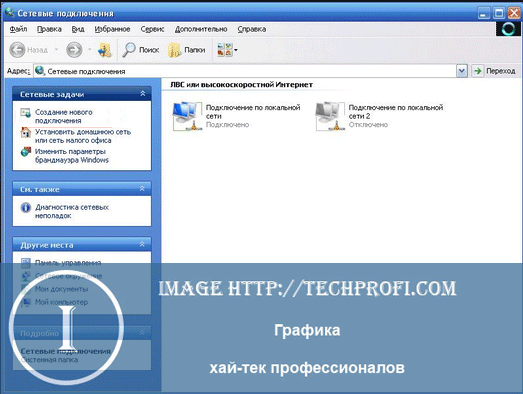Open the Избранное menu
The image size is (523, 394).
point(112,29)
